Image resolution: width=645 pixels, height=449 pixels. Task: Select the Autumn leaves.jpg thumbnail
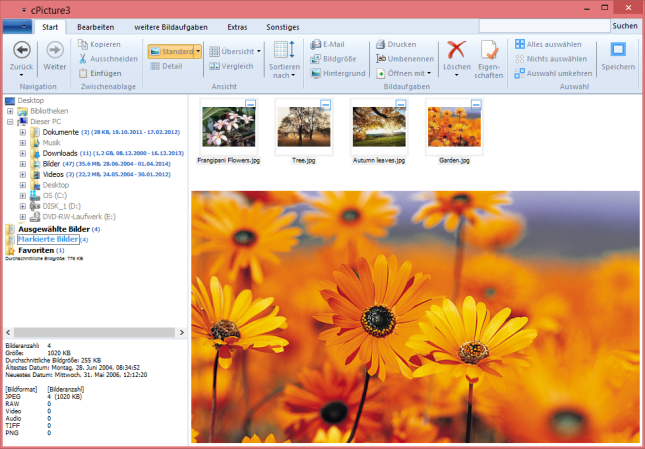click(378, 127)
